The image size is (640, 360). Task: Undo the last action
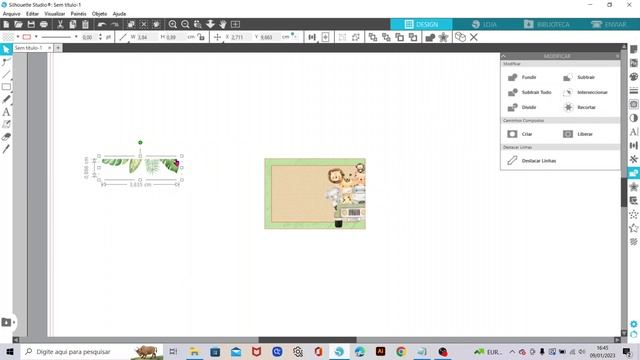coord(102,24)
